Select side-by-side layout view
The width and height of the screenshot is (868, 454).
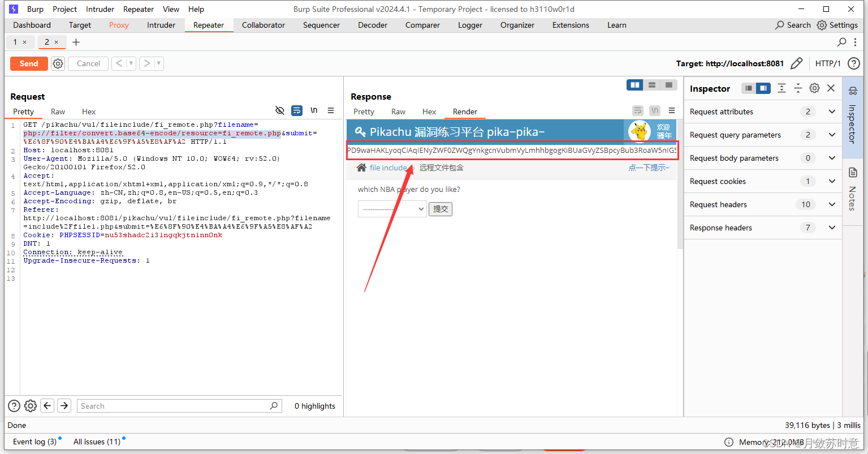click(635, 85)
